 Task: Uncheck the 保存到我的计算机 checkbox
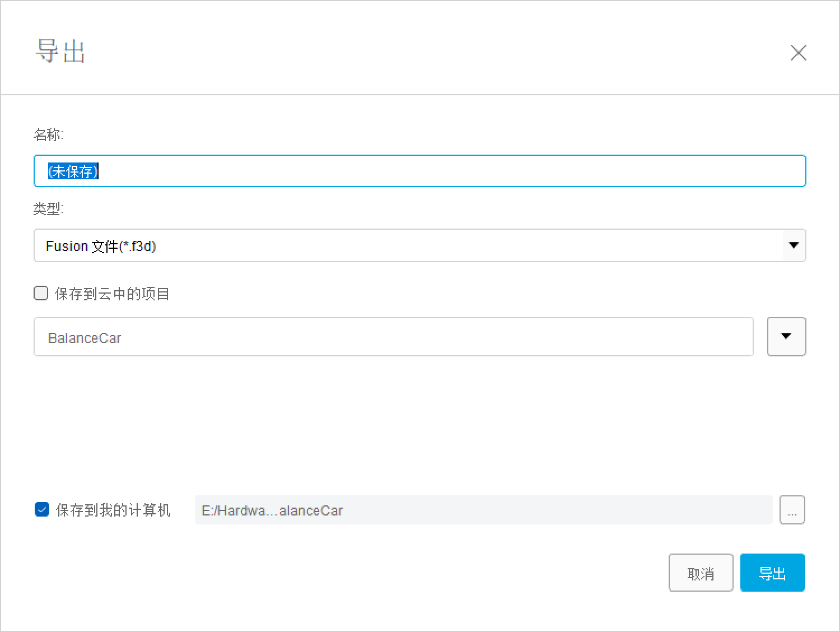click(42, 509)
